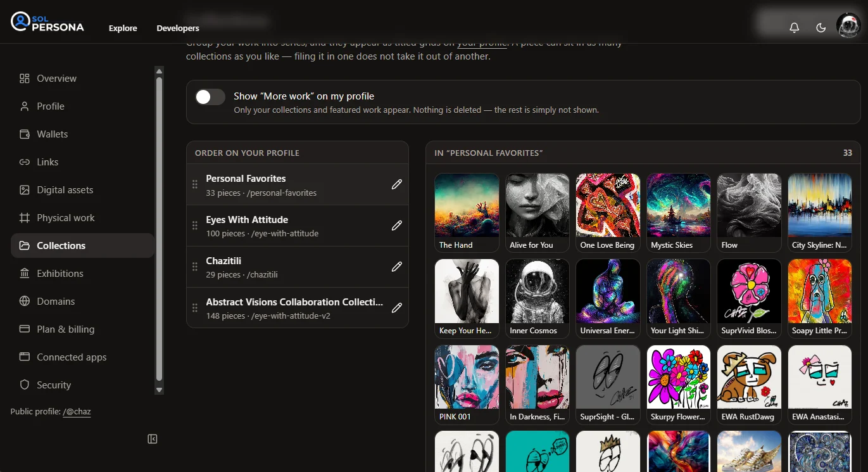This screenshot has height=472, width=868.
Task: Click the sidebar scrollbar thumb
Action: coord(160,228)
